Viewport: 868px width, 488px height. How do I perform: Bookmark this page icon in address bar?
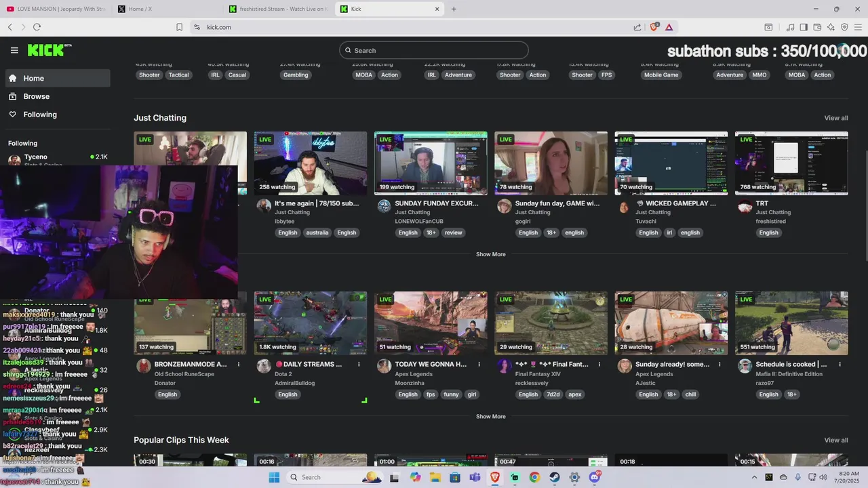click(x=180, y=27)
